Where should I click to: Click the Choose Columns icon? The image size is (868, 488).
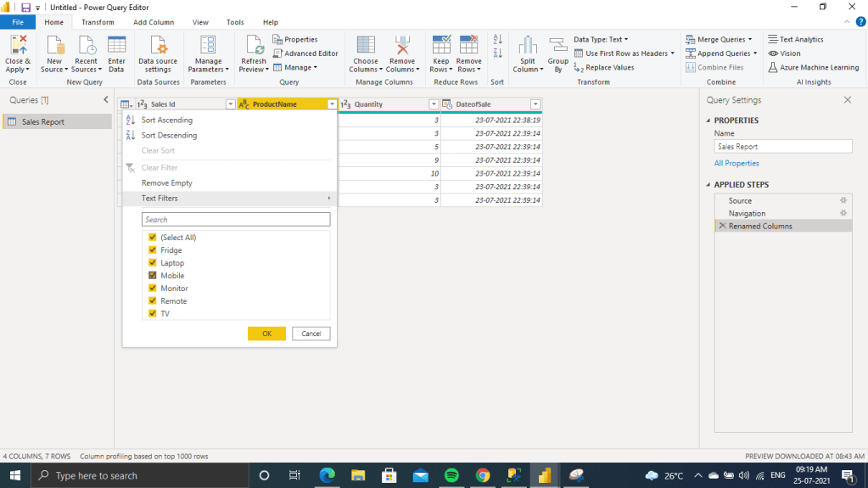(x=366, y=46)
